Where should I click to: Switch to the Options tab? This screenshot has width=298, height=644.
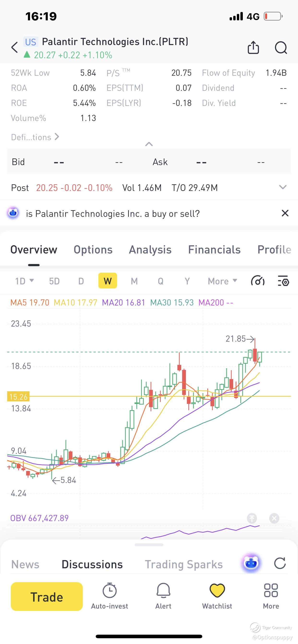pyautogui.click(x=93, y=249)
